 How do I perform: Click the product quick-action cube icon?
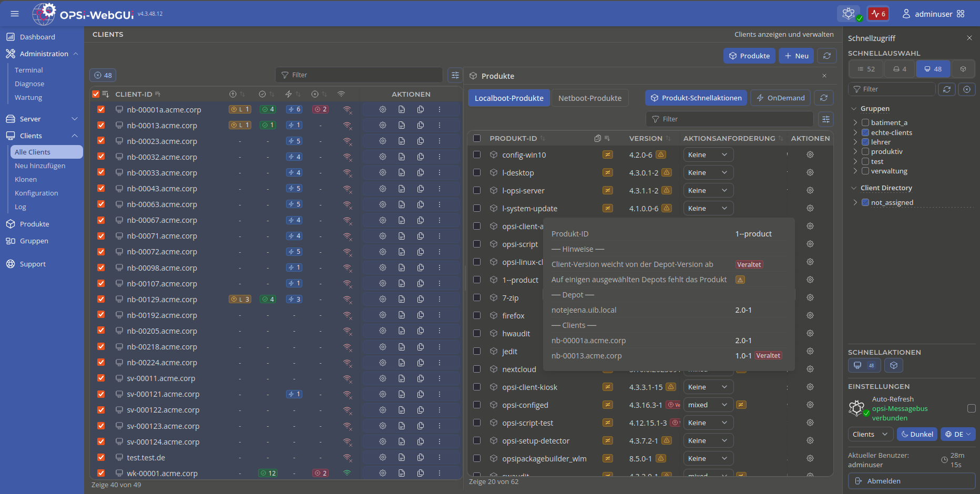pos(894,365)
